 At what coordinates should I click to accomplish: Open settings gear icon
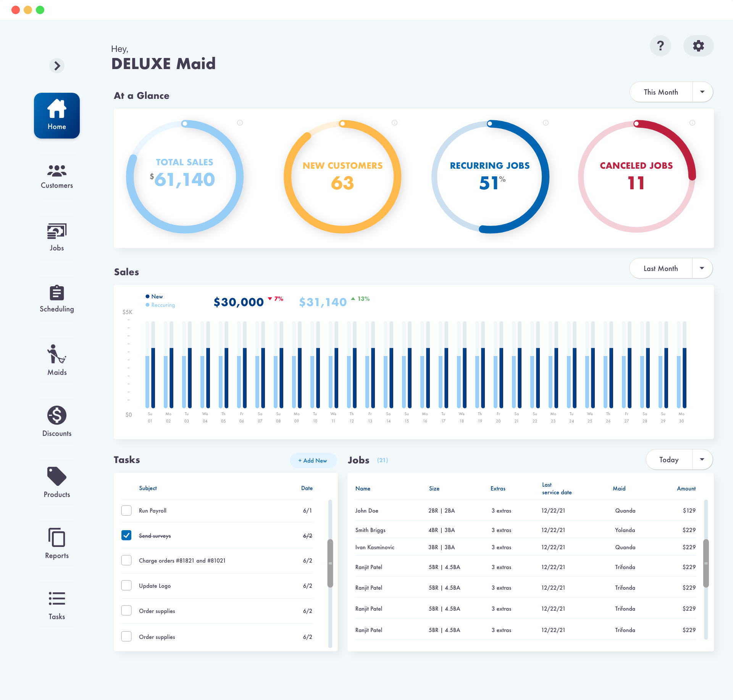[x=698, y=46]
